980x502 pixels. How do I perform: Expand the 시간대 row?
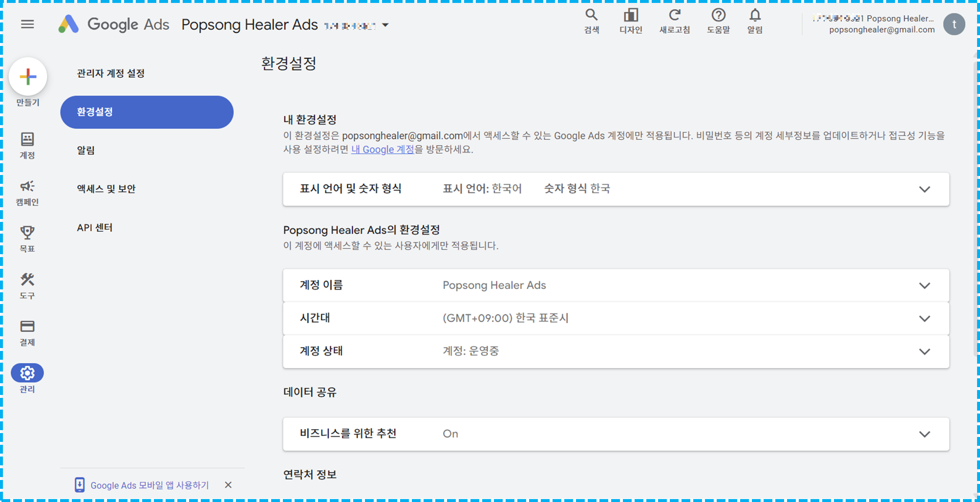616,318
